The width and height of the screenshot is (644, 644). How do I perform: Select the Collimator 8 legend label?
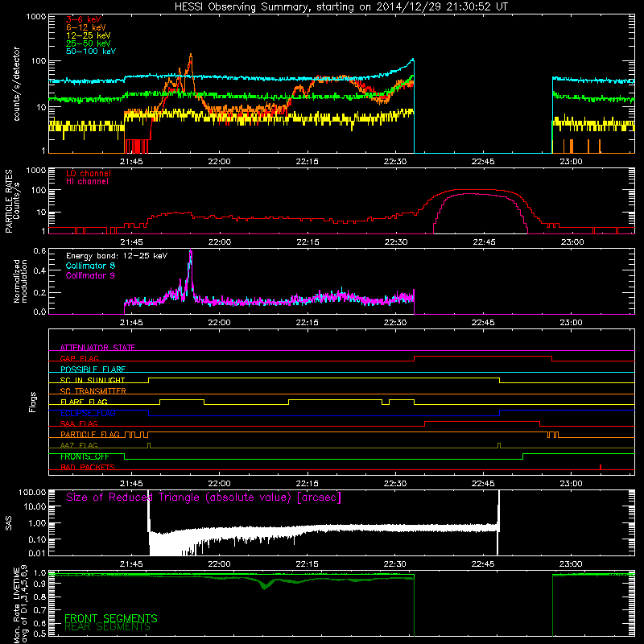click(x=90, y=266)
